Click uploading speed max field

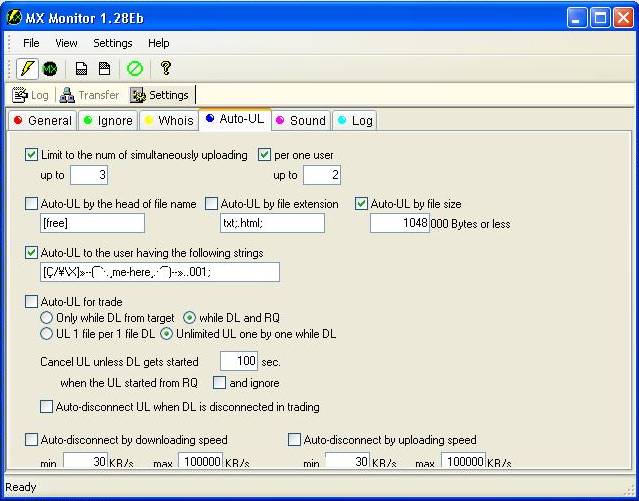coord(463,460)
